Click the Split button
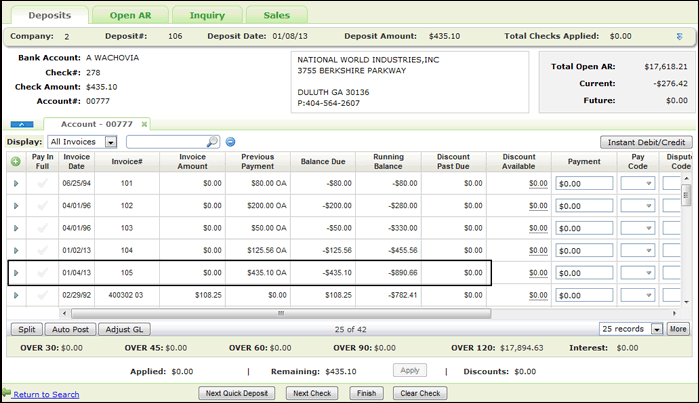 (27, 329)
